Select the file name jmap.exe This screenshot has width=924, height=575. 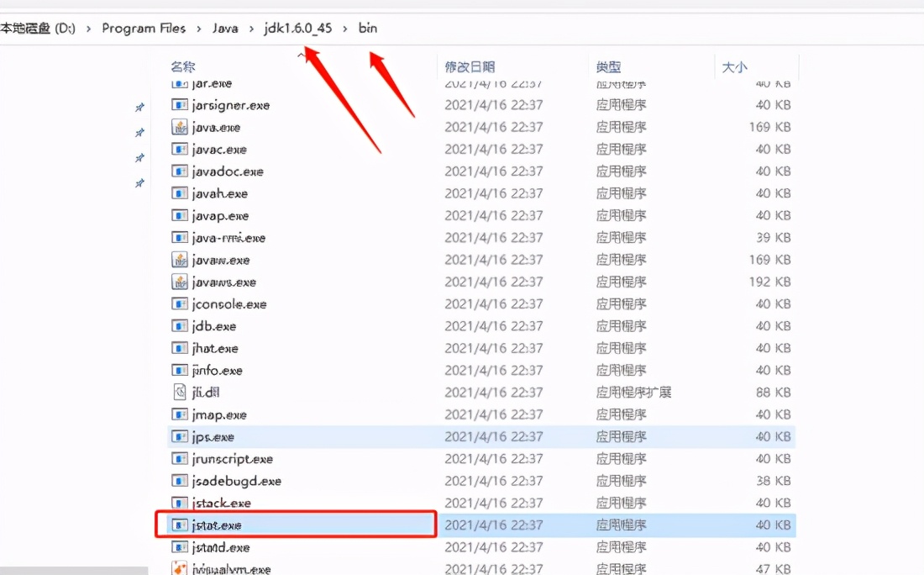(x=219, y=415)
